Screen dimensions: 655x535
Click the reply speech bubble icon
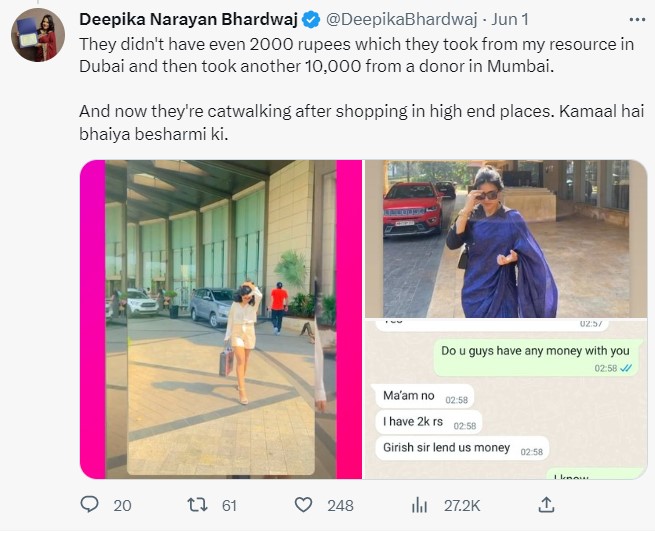[90, 505]
